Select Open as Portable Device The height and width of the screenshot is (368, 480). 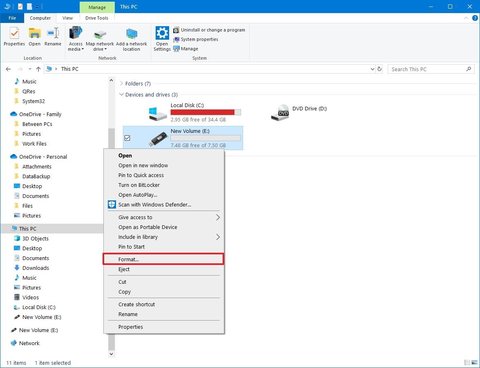pyautogui.click(x=164, y=227)
